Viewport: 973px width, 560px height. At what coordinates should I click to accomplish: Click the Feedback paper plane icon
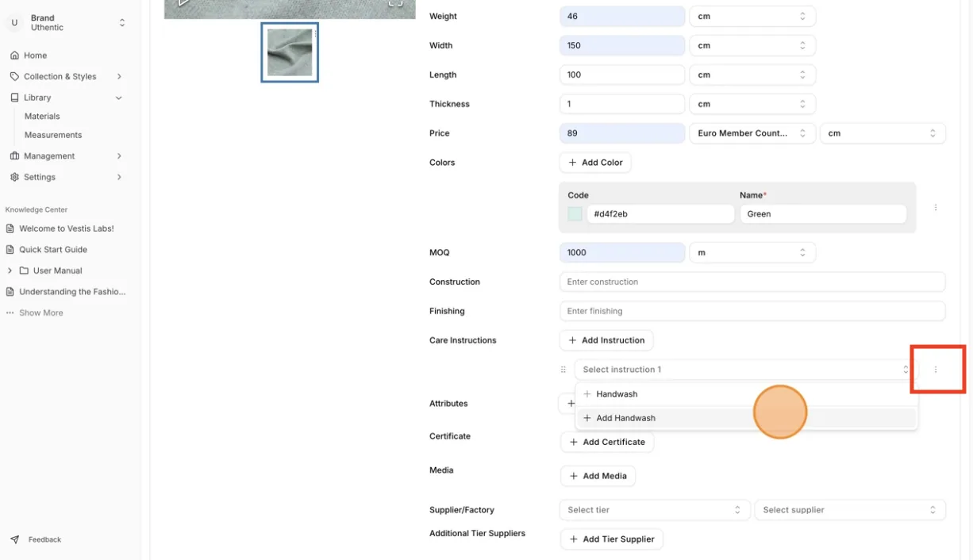coord(14,539)
